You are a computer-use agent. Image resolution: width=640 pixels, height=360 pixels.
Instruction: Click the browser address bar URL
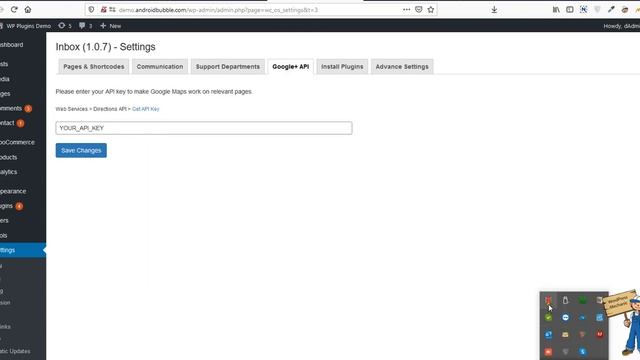coord(218,9)
